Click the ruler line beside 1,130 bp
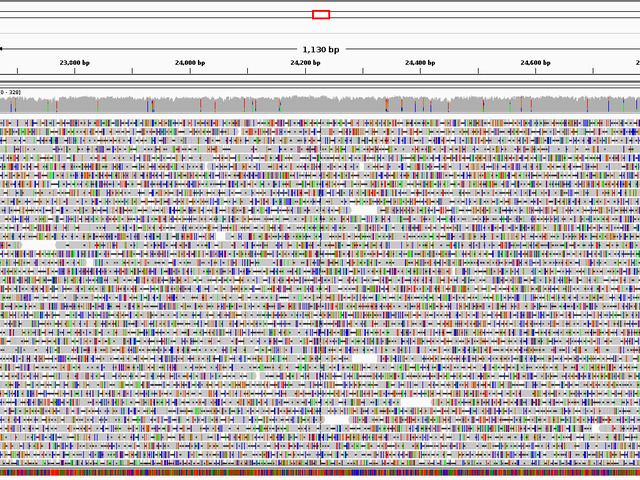Image resolution: width=640 pixels, height=480 pixels. click(450, 49)
